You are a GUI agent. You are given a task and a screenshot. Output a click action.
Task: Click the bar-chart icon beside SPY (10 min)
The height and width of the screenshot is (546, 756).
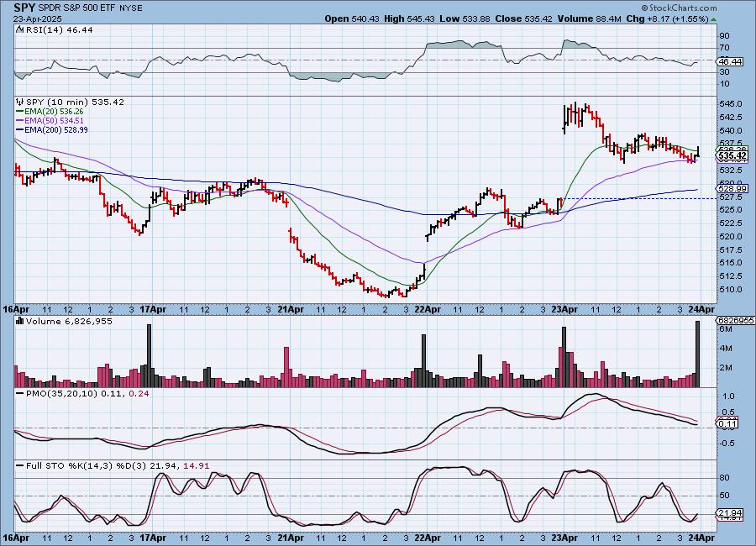coord(20,102)
